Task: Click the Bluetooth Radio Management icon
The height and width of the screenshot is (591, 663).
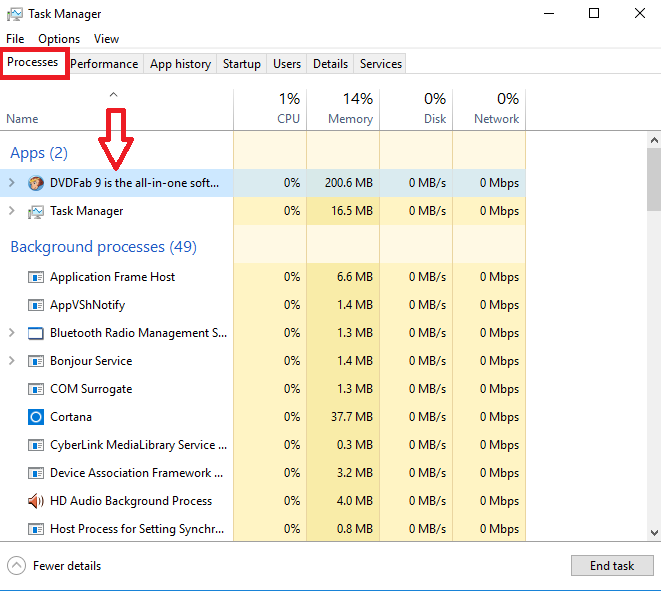Action: [36, 333]
